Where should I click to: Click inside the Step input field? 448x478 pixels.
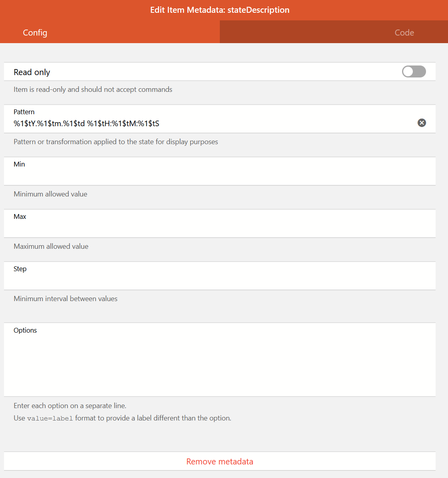point(160,280)
